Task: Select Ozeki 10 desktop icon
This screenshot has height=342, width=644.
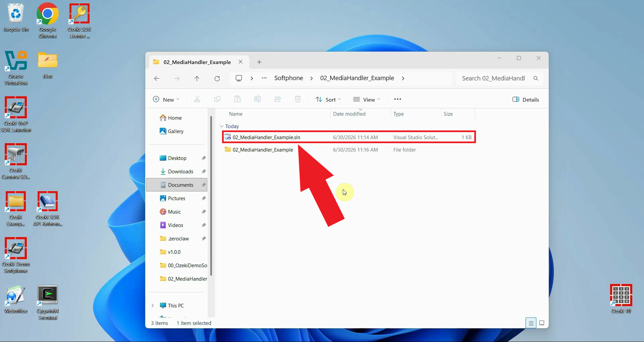Action: pyautogui.click(x=621, y=298)
